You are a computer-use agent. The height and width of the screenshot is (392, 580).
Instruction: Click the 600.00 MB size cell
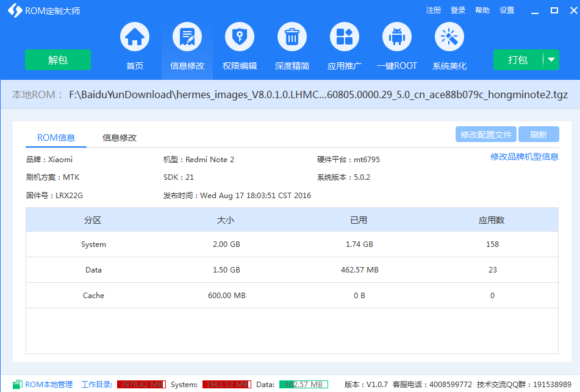[227, 296]
